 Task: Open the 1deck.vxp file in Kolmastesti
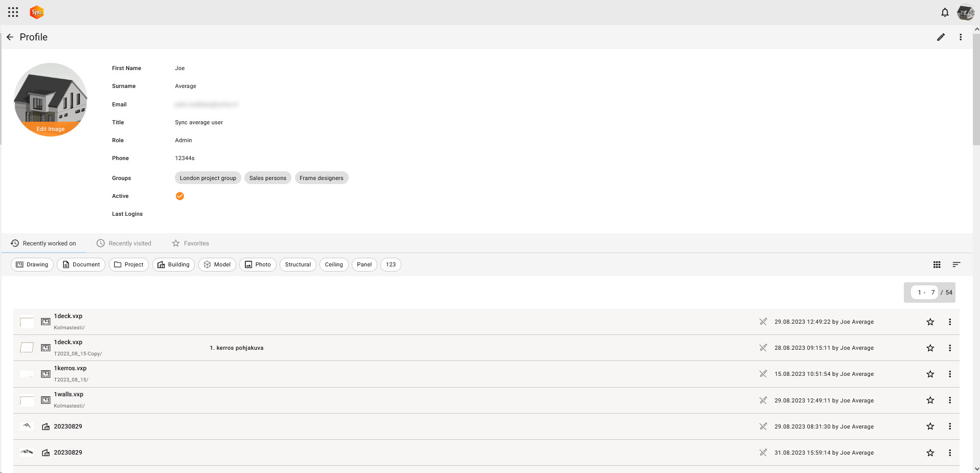(x=68, y=316)
